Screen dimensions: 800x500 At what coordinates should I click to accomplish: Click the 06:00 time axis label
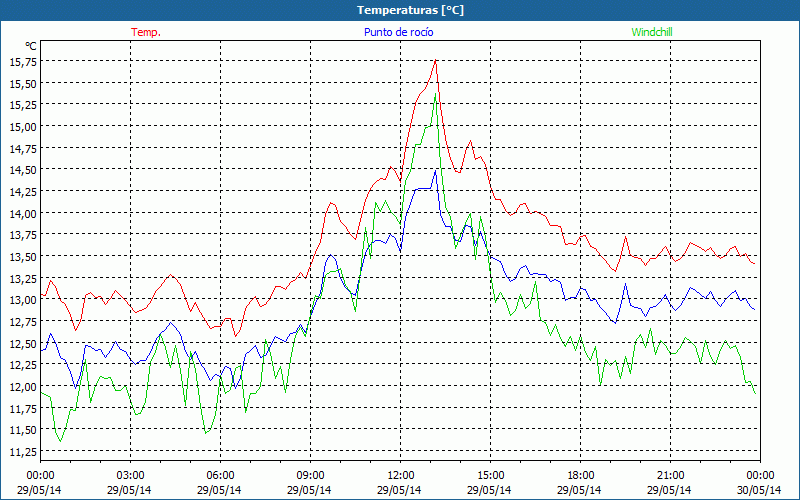(x=220, y=476)
